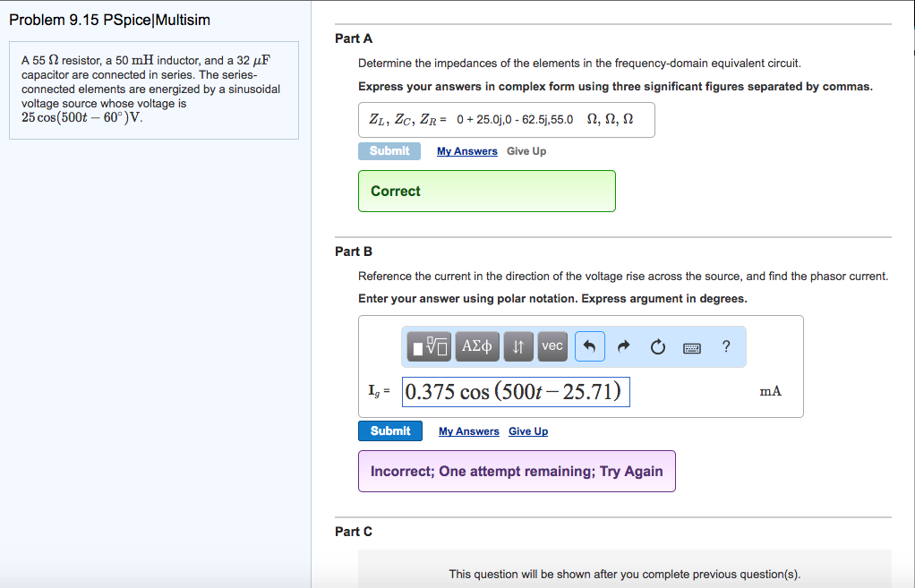
Task: Open the Greek symbols ΑΣφ palette
Action: 477,346
